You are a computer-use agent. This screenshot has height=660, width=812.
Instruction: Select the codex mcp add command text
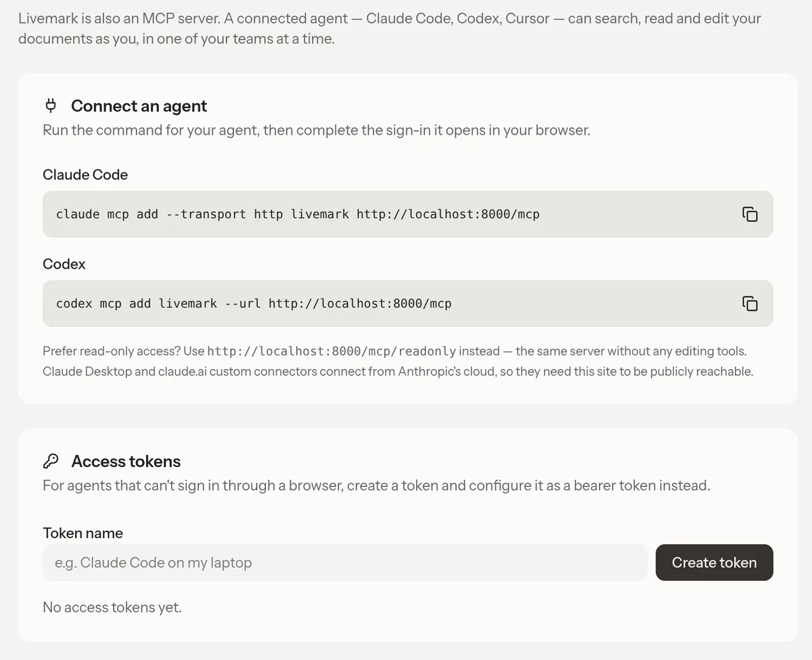point(254,303)
